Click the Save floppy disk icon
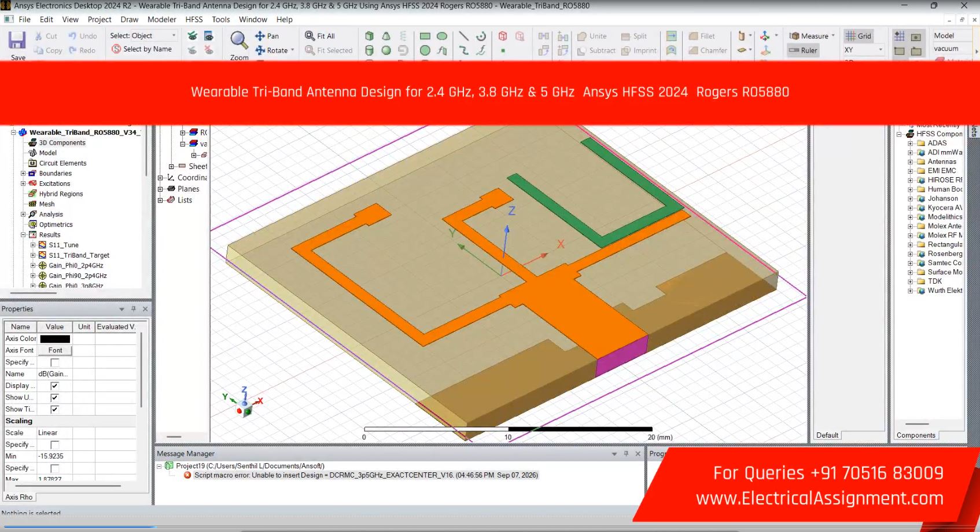 pyautogui.click(x=17, y=41)
